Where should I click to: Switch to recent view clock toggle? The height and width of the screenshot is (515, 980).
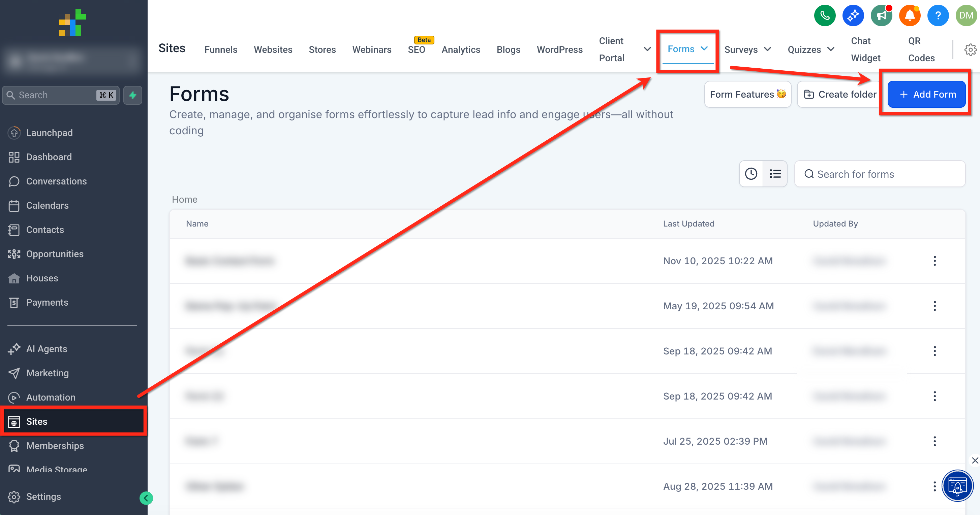tap(751, 174)
